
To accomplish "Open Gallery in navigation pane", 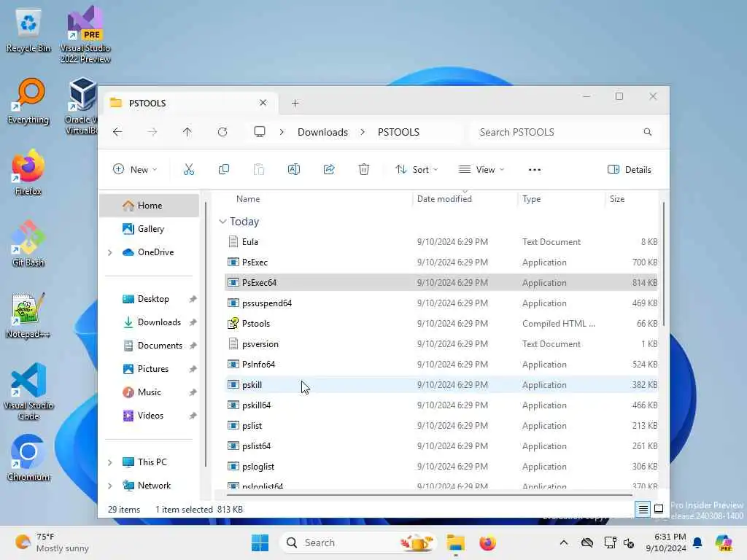I will [x=149, y=228].
